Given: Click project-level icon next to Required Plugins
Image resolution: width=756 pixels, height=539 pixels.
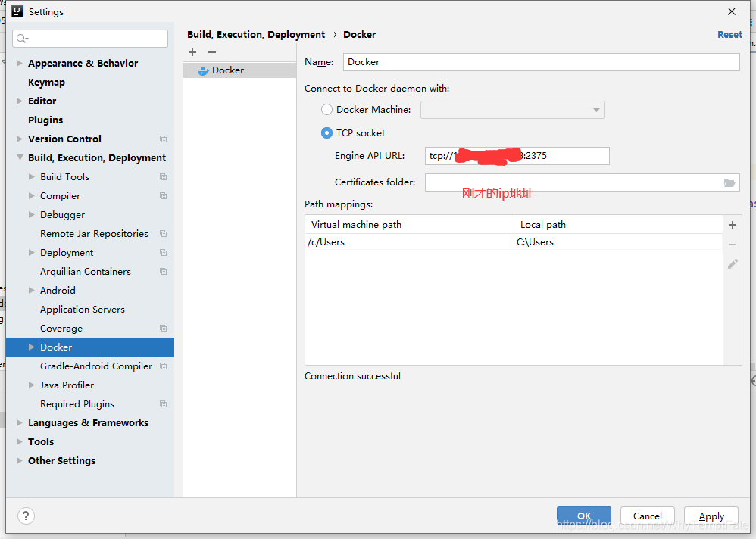Looking at the screenshot, I should tap(164, 404).
